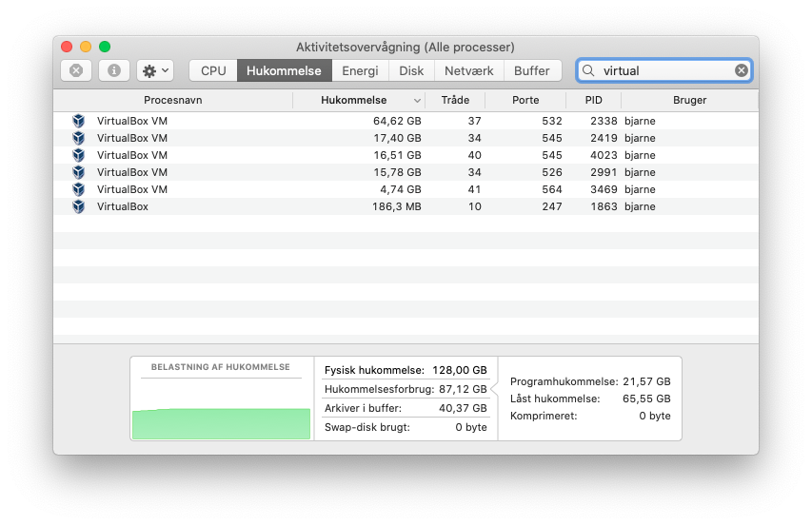The width and height of the screenshot is (812, 525).
Task: Select the VirtualBox VM row using 4,74 GB
Action: pos(406,189)
